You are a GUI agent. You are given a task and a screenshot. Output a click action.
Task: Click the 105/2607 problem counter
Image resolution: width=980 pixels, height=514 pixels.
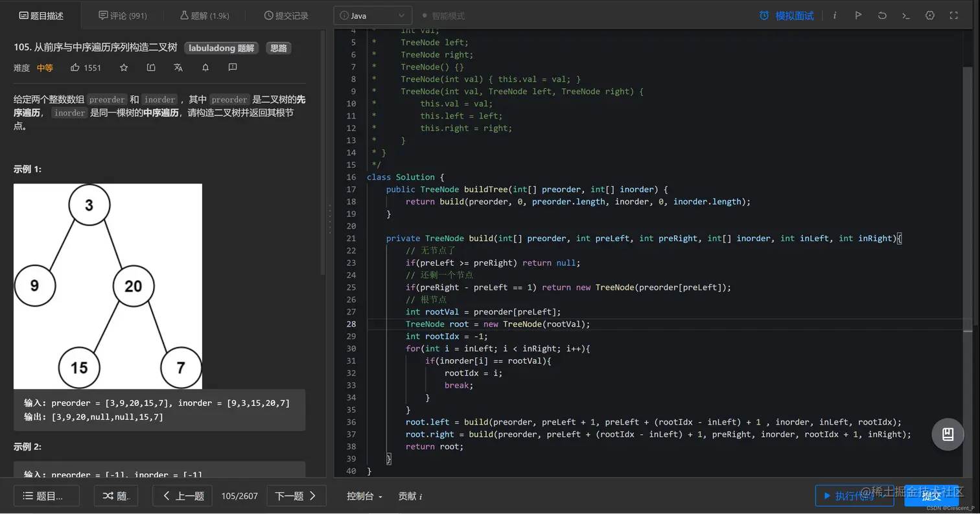point(239,496)
